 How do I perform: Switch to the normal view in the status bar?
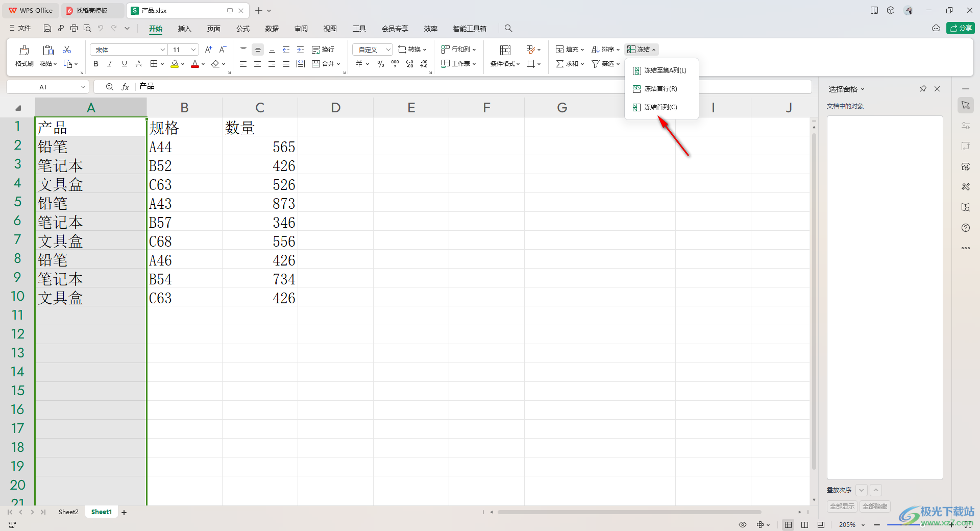point(789,524)
